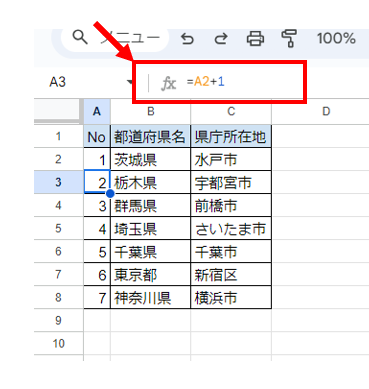This screenshot has width=369, height=389.
Task: Click the cell containing 前橋市
Action: [231, 205]
